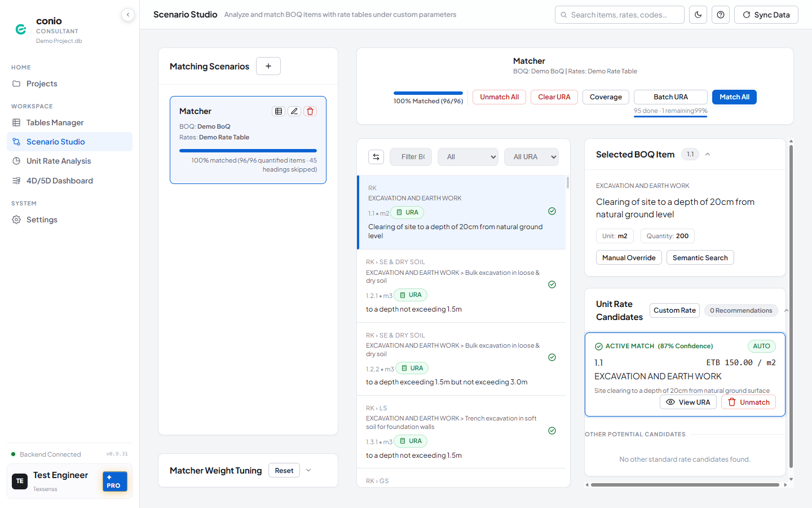Click URA badge on item 1.2.1
The height and width of the screenshot is (508, 812).
pyautogui.click(x=411, y=295)
